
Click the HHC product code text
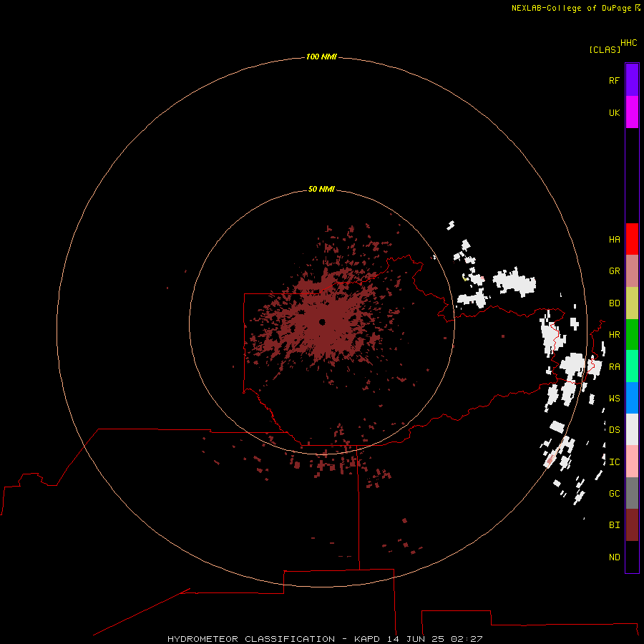[x=628, y=43]
